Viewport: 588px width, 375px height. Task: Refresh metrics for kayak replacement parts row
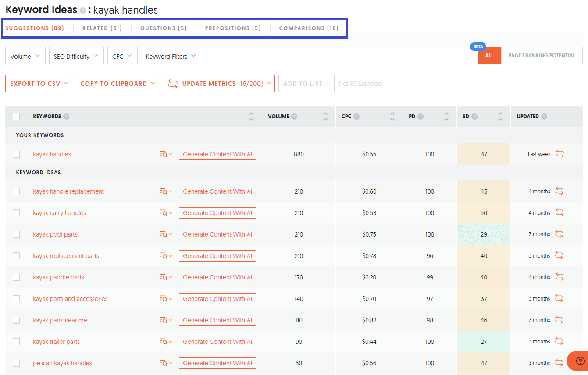click(559, 255)
